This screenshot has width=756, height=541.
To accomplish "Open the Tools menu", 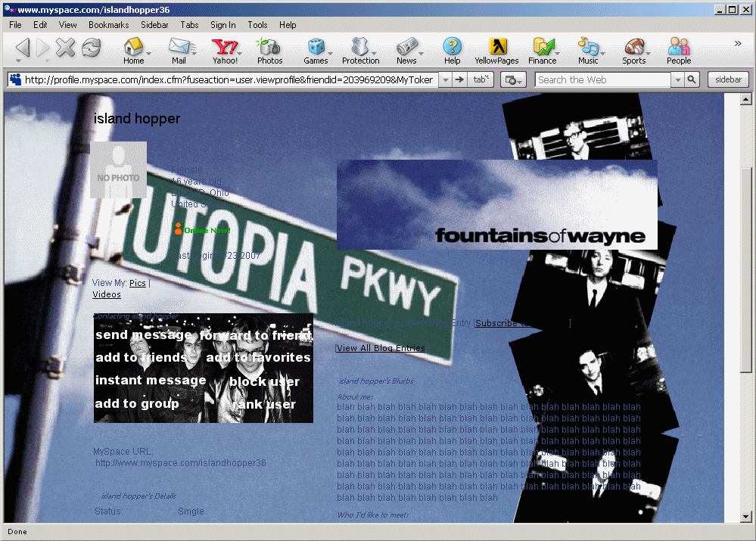I will tap(257, 24).
